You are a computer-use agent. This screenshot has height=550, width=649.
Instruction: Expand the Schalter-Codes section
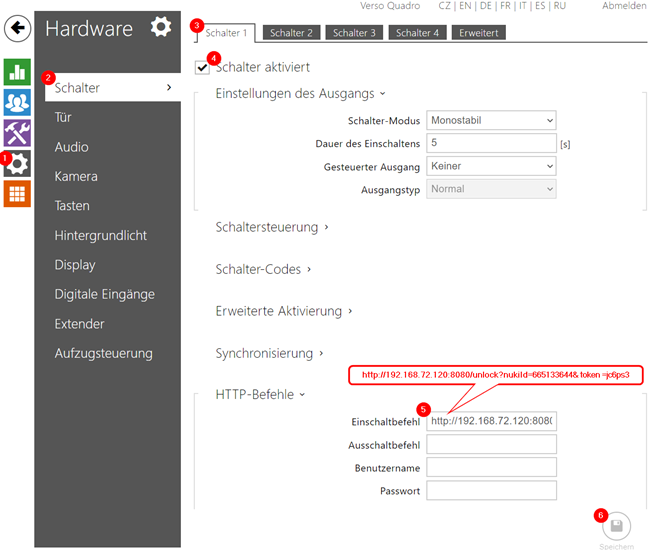tap(264, 269)
